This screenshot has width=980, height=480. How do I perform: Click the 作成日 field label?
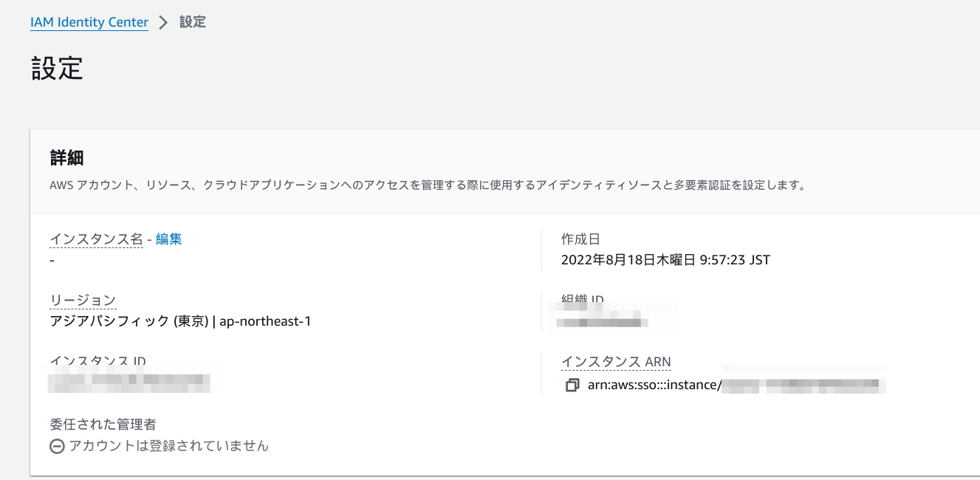coord(580,239)
